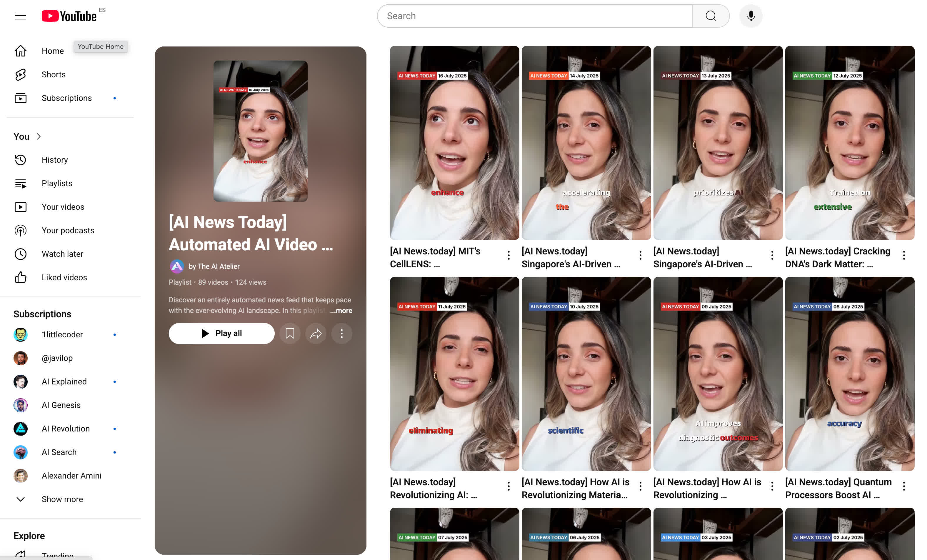Viewport: 927px width, 560px height.
Task: Open the 08 July 2025 video thumbnail
Action: pyautogui.click(x=849, y=374)
